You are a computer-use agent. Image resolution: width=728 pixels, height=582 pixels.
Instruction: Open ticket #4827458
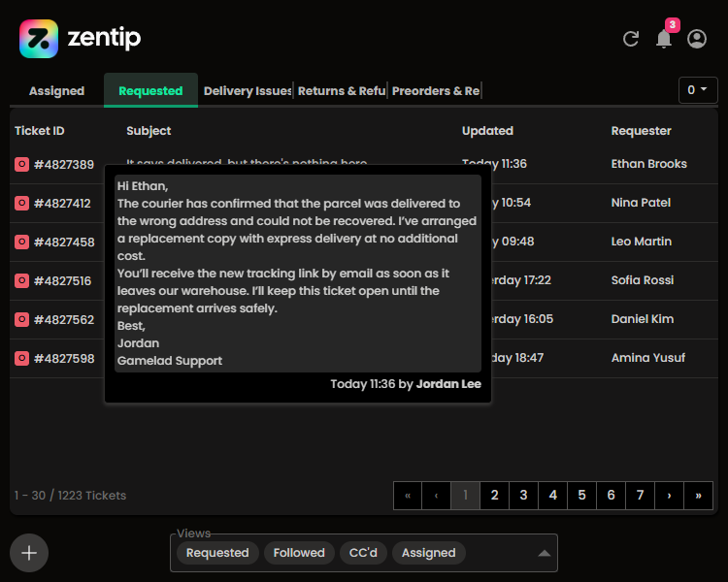point(64,242)
